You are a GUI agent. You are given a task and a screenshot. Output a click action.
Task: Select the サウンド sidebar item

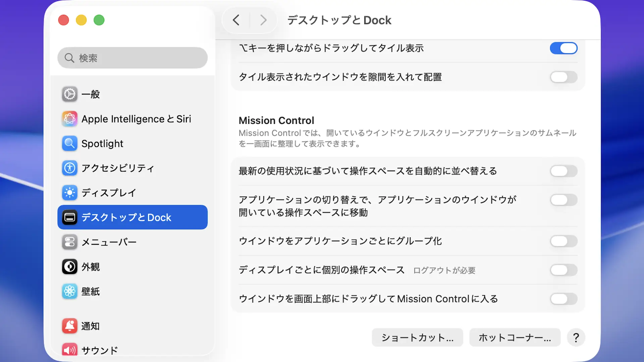pyautogui.click(x=100, y=350)
